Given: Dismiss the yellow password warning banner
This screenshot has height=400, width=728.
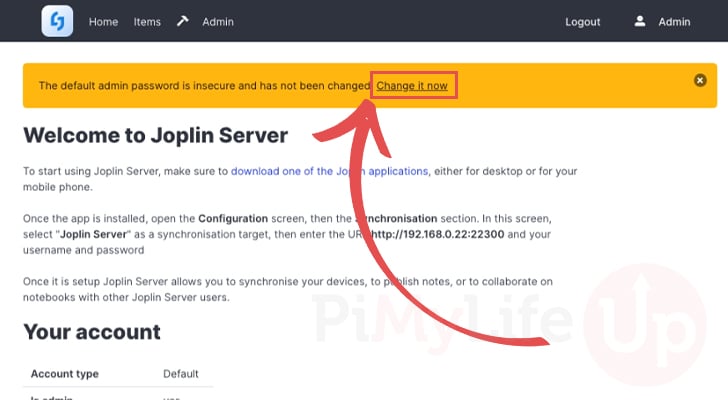Looking at the screenshot, I should point(700,80).
